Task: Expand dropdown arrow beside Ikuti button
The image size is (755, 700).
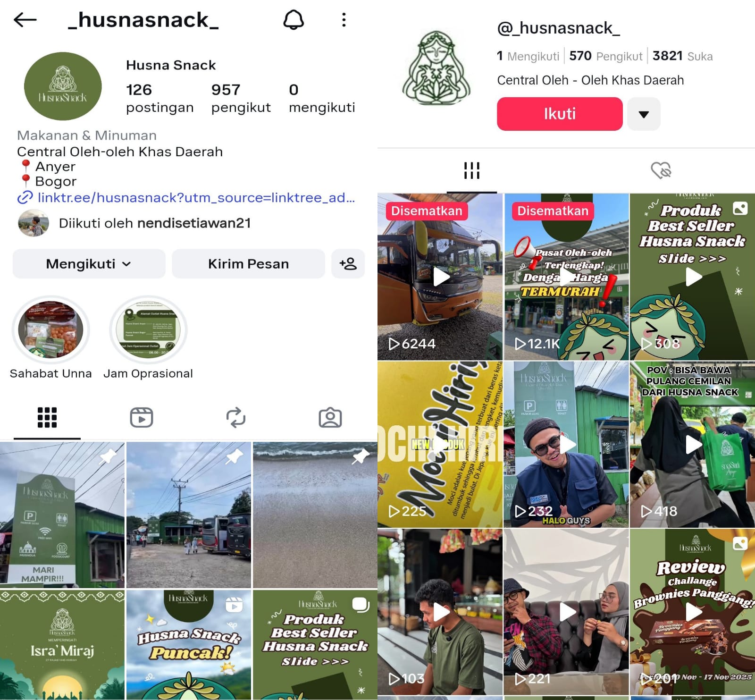Action: coord(644,114)
